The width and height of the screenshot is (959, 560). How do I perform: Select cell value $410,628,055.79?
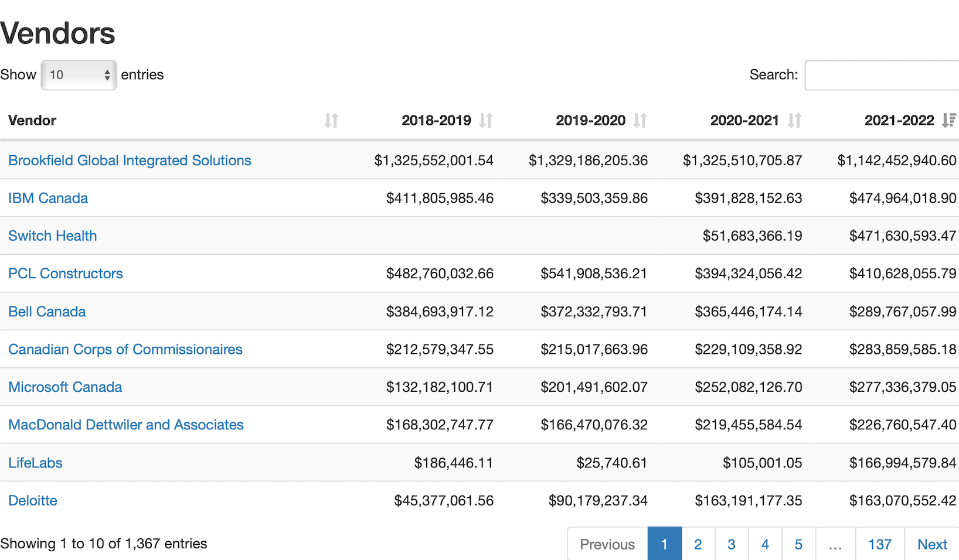coord(903,274)
